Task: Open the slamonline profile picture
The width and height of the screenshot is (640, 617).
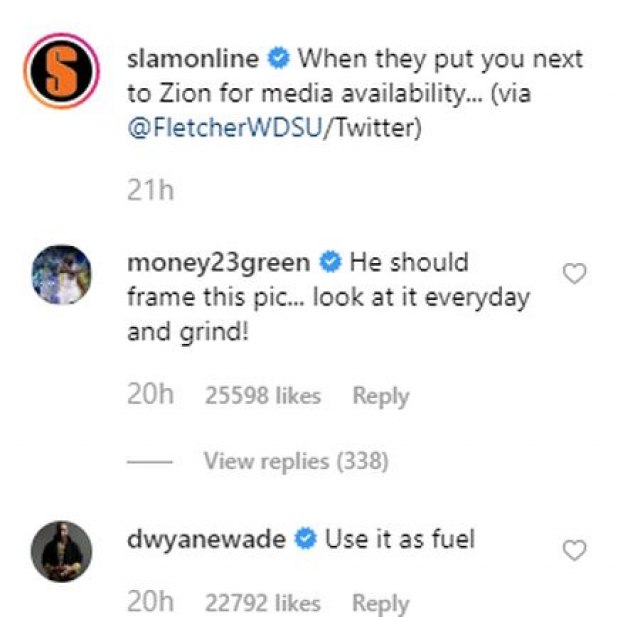Action: (x=63, y=72)
